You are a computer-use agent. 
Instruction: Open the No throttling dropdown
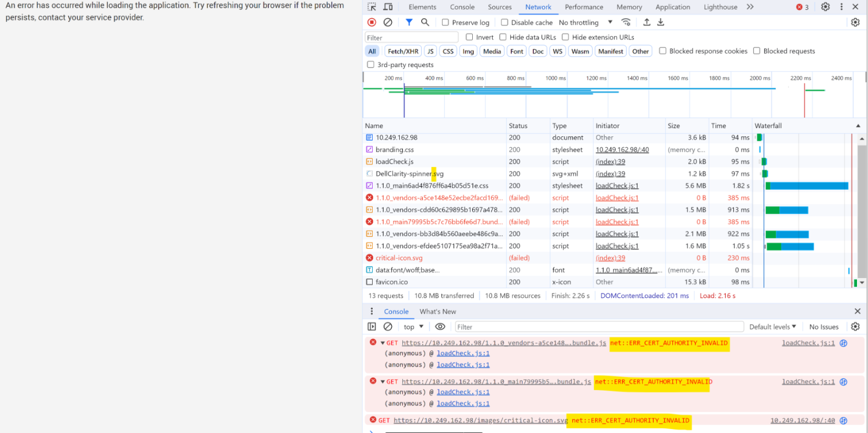click(585, 23)
